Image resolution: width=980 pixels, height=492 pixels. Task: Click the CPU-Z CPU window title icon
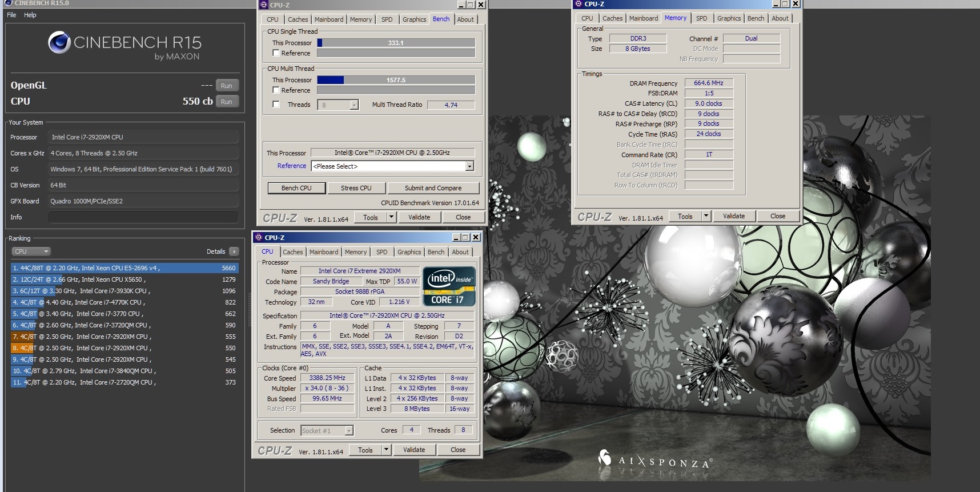(258, 237)
